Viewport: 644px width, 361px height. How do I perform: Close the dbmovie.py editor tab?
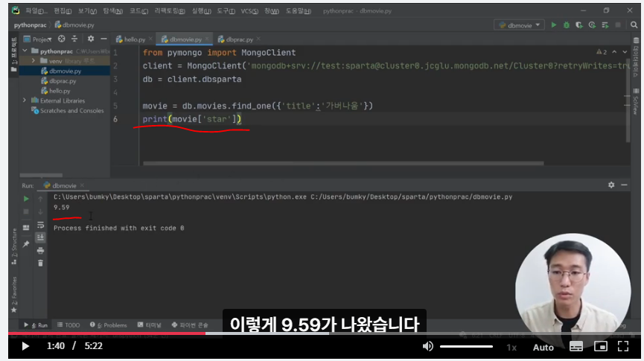point(207,39)
